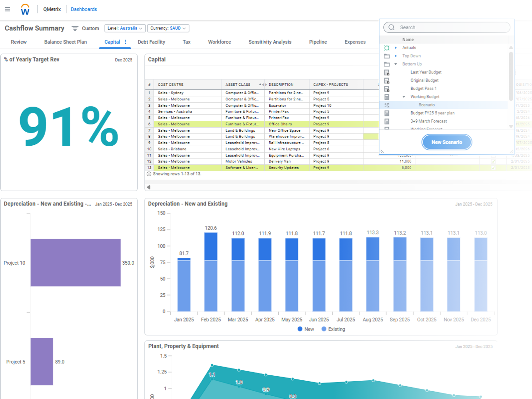Open the Sensitivity Analysis tab
The image size is (532, 399).
tap(270, 42)
